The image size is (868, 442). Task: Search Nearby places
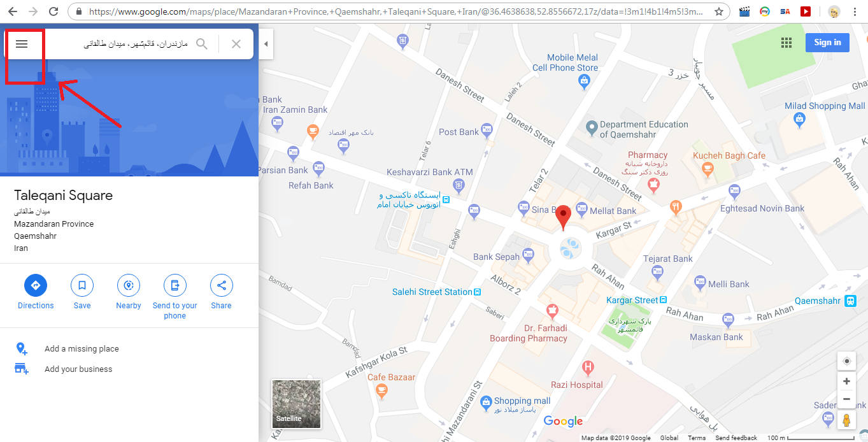(x=129, y=292)
